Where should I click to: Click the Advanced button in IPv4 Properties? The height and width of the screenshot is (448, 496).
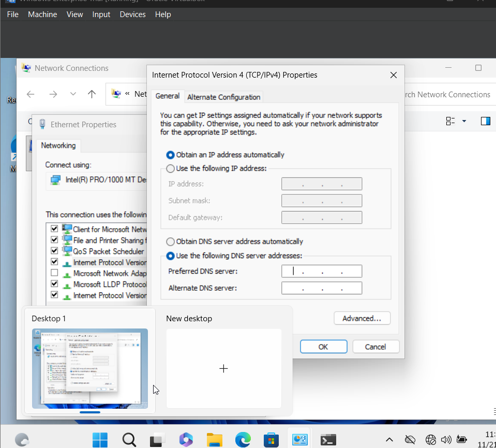point(362,318)
